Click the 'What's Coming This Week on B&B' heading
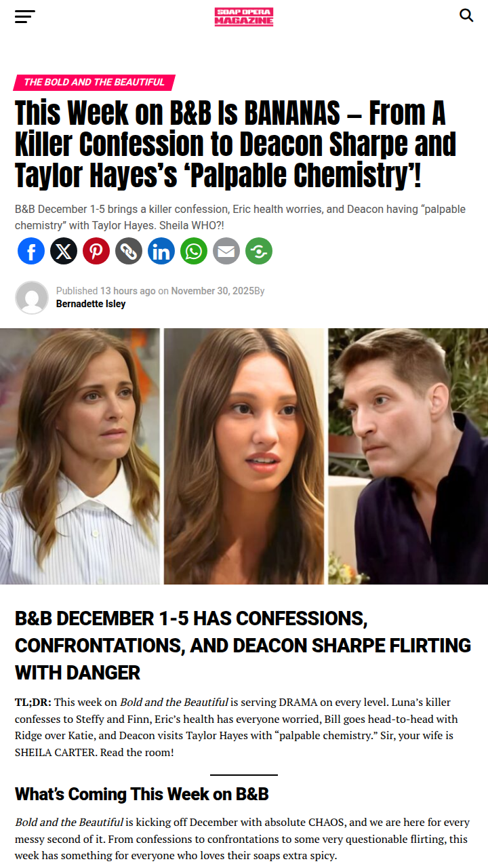Viewport: 488px width, 868px height. click(x=142, y=794)
